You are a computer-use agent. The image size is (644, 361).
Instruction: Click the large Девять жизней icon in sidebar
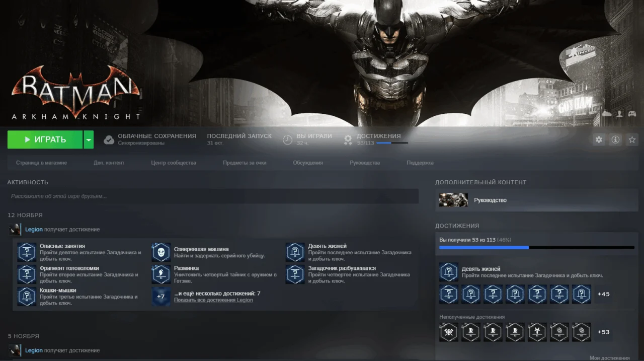[448, 272]
